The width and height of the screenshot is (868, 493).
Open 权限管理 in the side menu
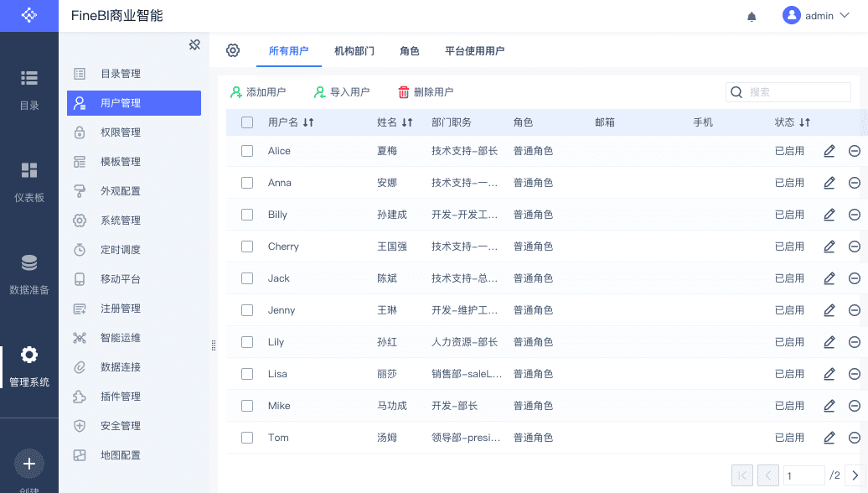click(x=121, y=132)
